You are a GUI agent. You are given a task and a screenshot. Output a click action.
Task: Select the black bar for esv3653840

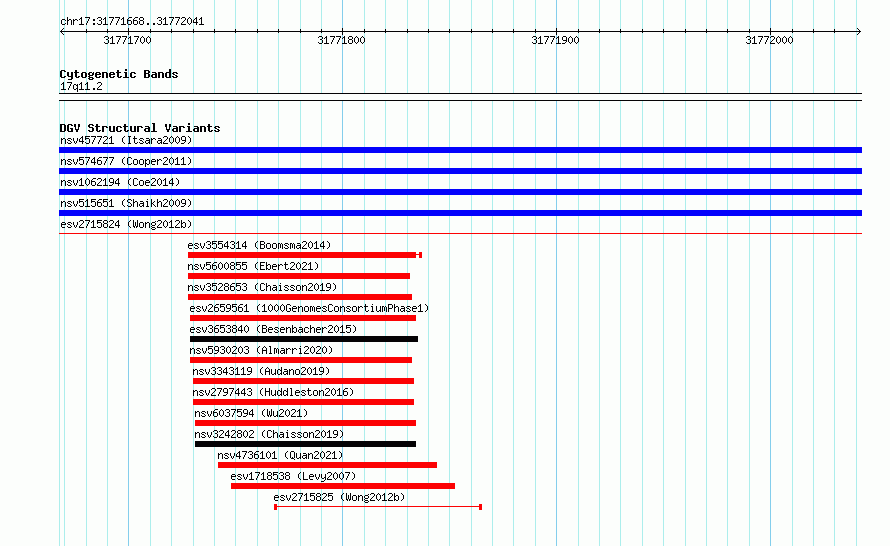304,339
